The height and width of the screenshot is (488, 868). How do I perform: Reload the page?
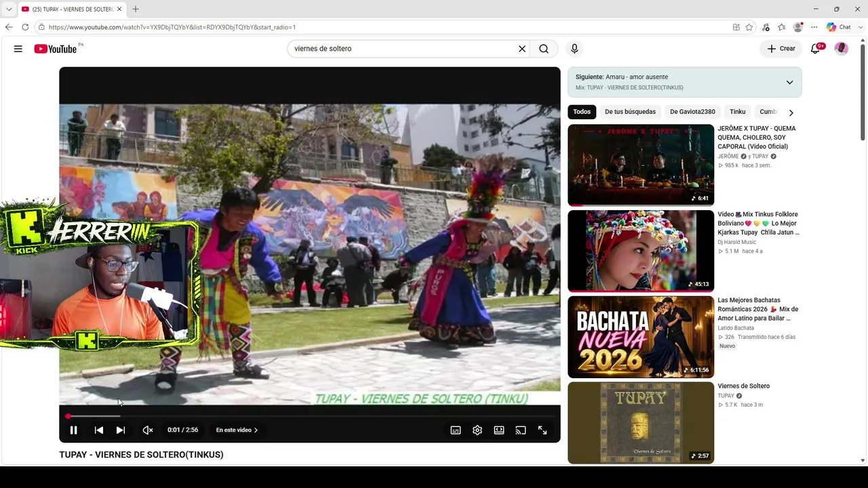tap(25, 27)
